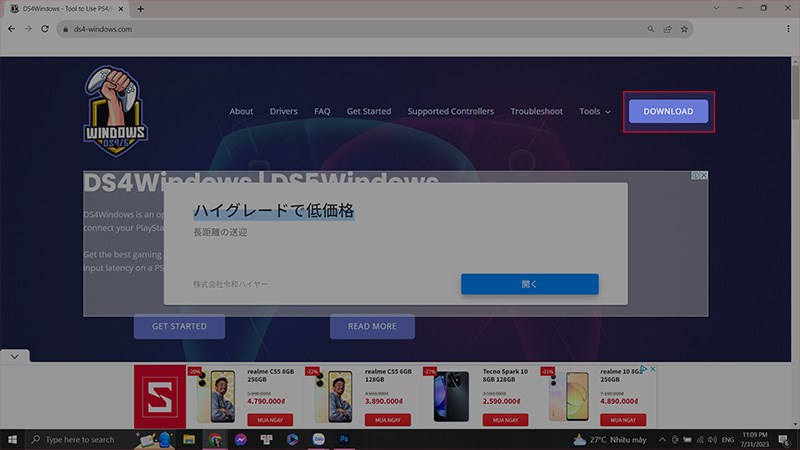Image resolution: width=800 pixels, height=450 pixels.
Task: Click the AdChoices icon on bottom banner
Action: click(x=644, y=368)
